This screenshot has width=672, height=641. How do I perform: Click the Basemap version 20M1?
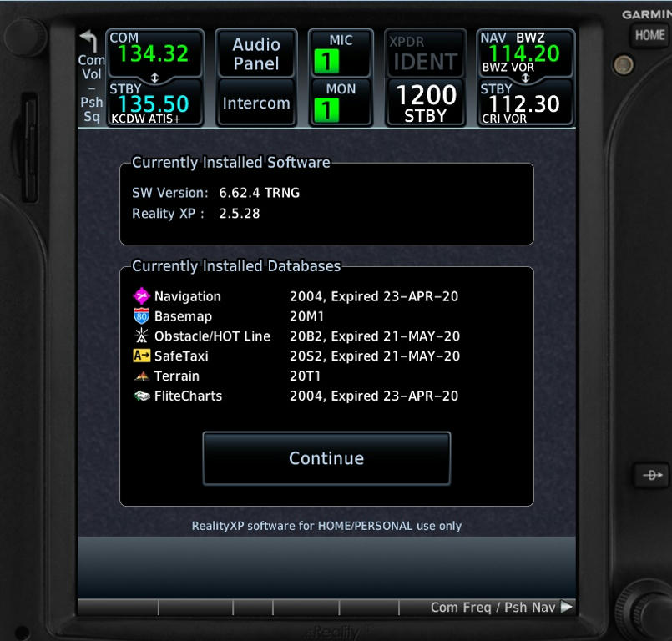point(307,316)
